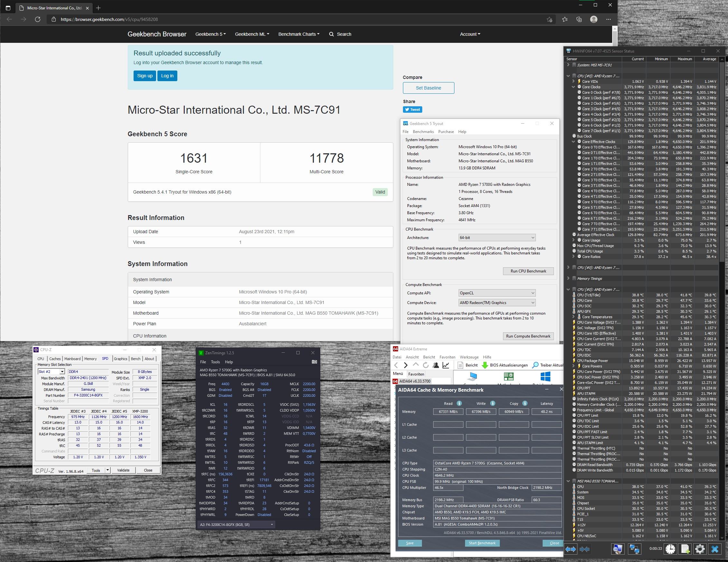Click AIDA64 graph chart toolbar icon
The height and width of the screenshot is (562, 728).
click(x=446, y=365)
